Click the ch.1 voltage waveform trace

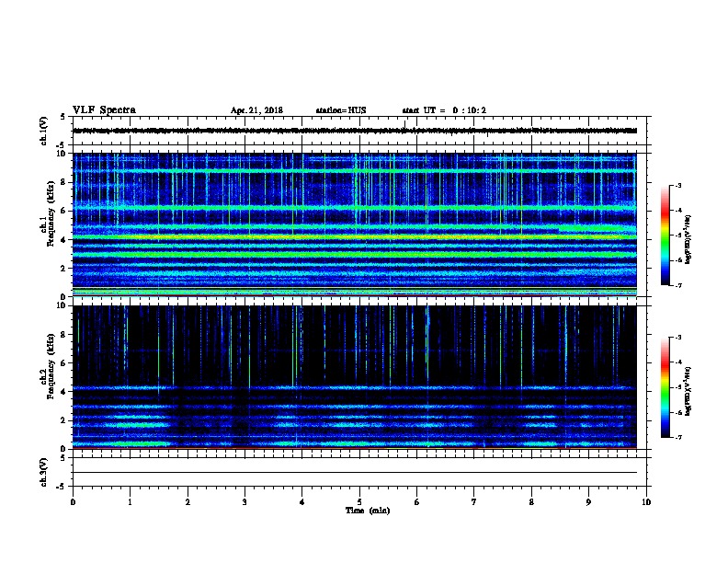coord(355,131)
